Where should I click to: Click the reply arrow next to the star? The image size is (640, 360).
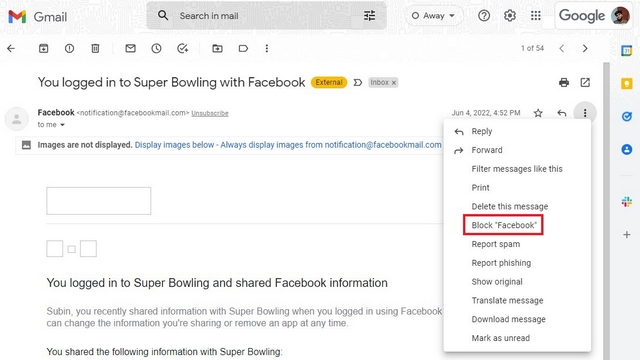562,113
